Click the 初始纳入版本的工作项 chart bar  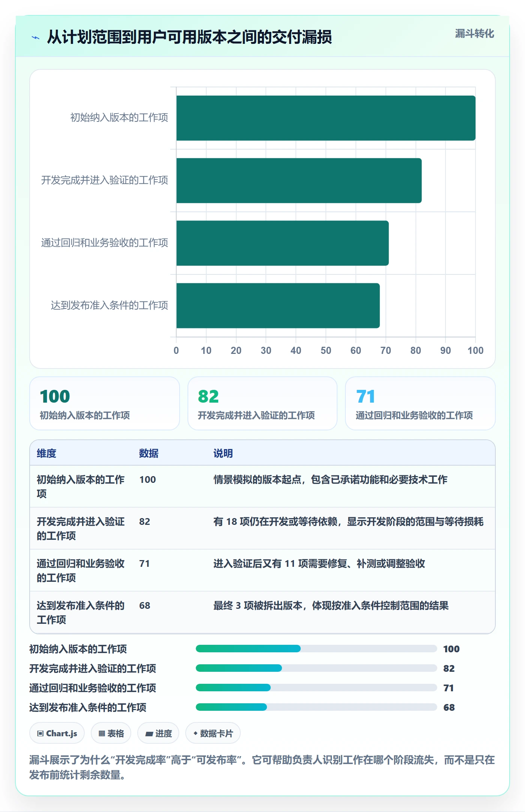point(326,118)
